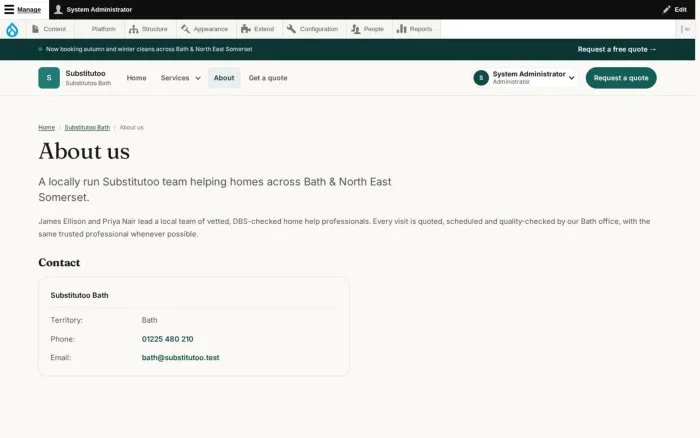
Task: Click Request a free quote banner link
Action: 617,49
